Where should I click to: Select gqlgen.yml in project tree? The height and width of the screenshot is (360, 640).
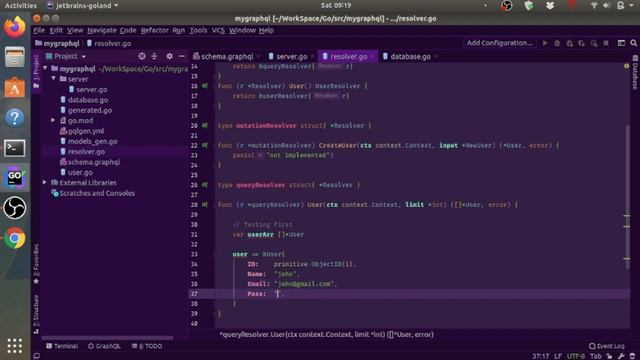86,131
